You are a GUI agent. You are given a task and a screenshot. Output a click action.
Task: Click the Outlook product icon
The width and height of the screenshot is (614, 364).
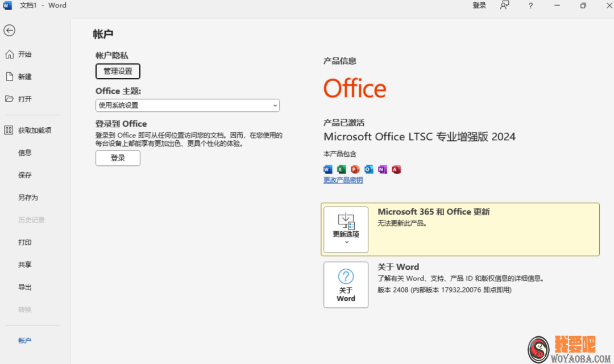click(x=368, y=169)
